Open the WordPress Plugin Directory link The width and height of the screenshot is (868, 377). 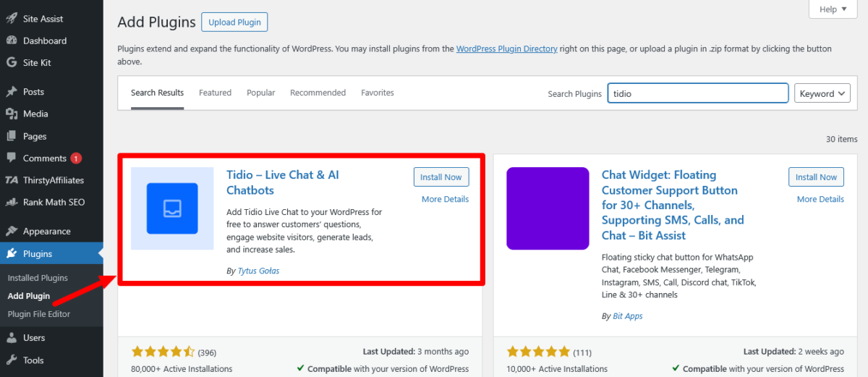506,49
